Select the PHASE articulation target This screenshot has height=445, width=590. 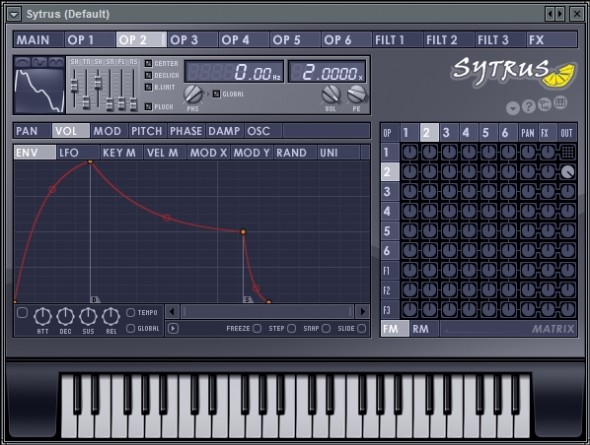[186, 131]
